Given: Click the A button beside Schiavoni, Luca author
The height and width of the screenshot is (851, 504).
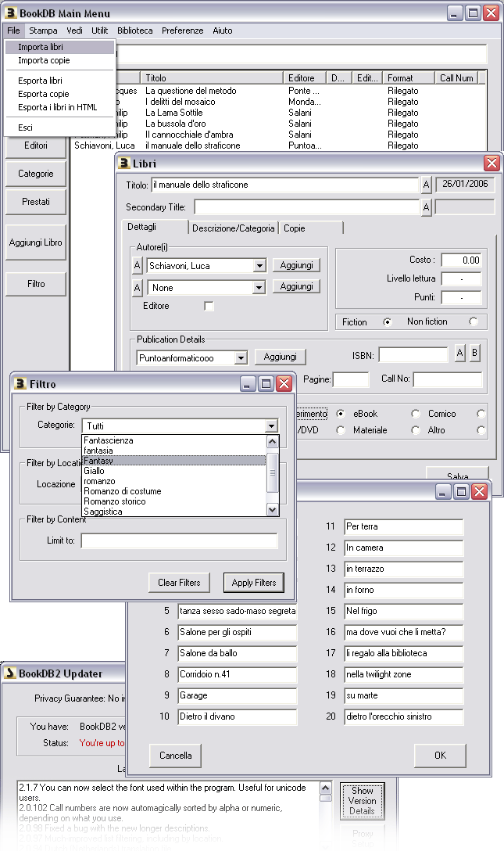Looking at the screenshot, I should coord(138,266).
